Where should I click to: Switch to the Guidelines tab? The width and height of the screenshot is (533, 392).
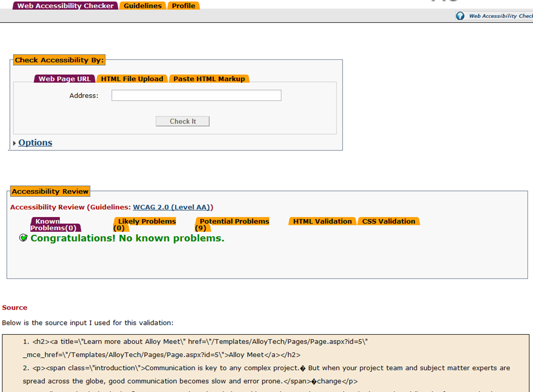[x=143, y=6]
